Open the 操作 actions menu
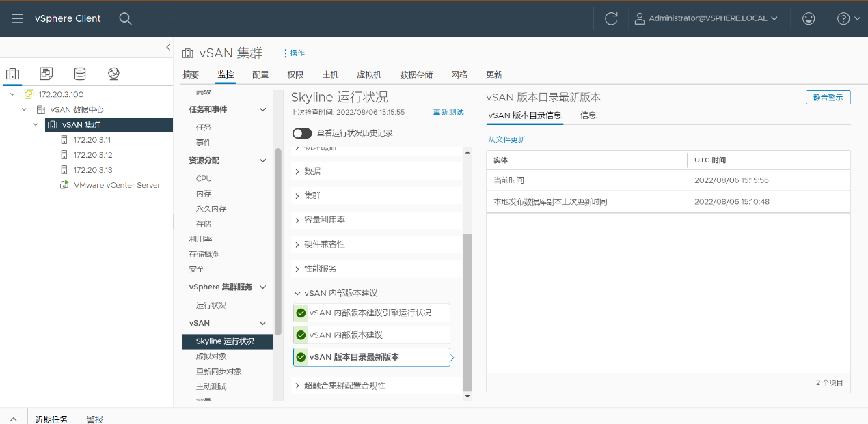Screen dimensions: 868x424 pos(294,53)
